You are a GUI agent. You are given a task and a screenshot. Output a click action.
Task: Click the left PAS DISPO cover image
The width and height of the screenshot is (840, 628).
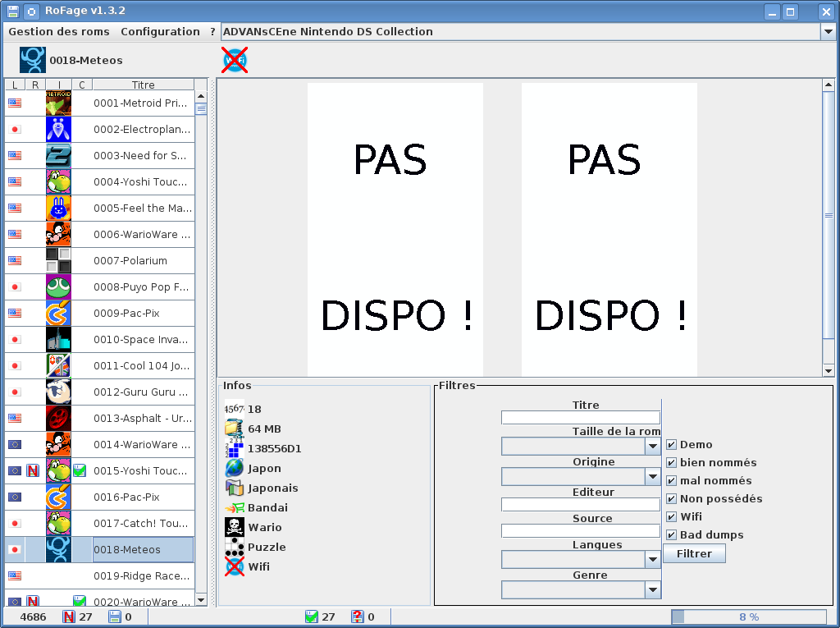(395, 230)
